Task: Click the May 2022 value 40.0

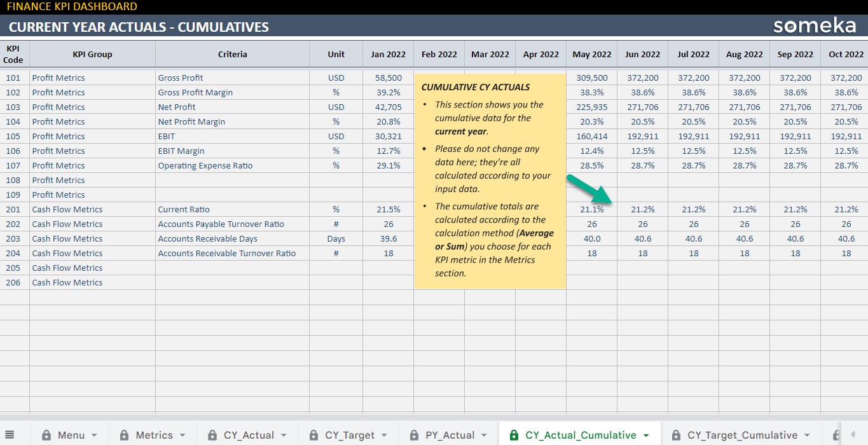Action: (591, 238)
